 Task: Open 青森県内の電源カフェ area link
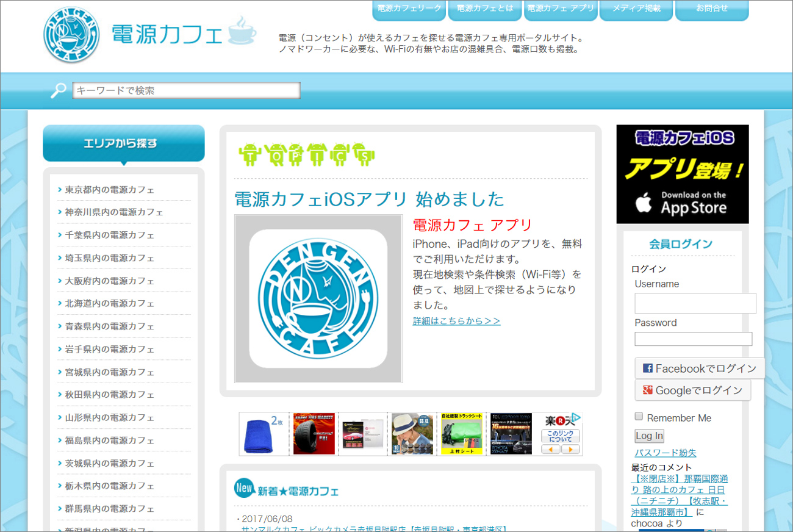(x=110, y=326)
